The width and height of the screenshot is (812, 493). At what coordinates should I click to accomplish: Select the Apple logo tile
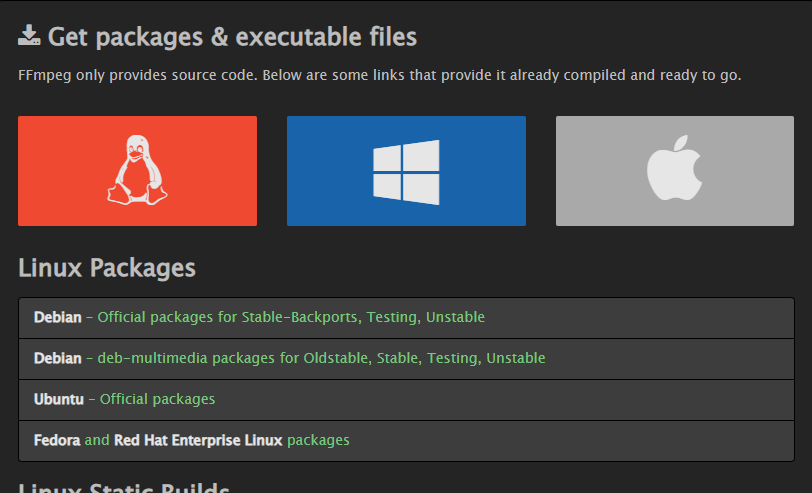pyautogui.click(x=675, y=171)
